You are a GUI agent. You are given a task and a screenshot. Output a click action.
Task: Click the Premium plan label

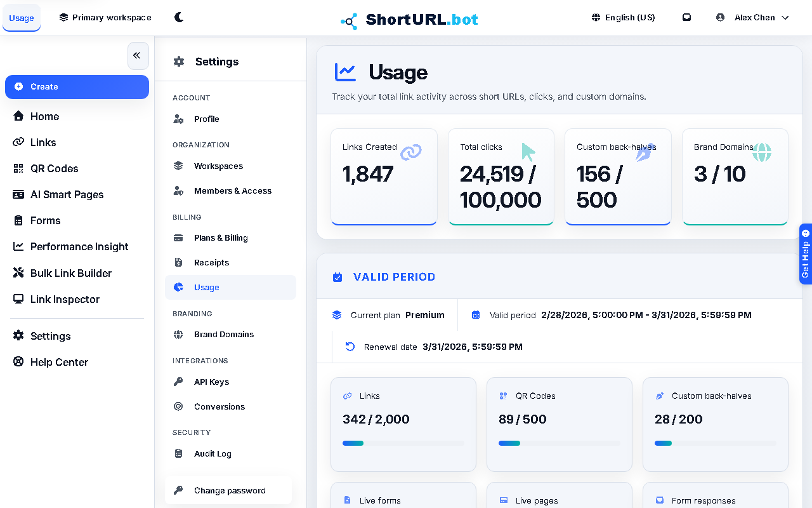pos(425,315)
